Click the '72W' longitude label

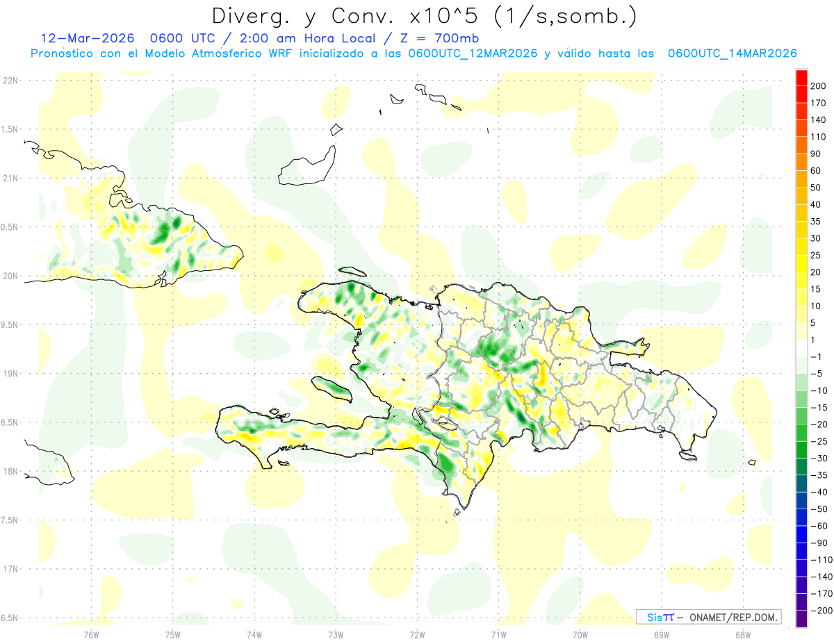pyautogui.click(x=417, y=634)
